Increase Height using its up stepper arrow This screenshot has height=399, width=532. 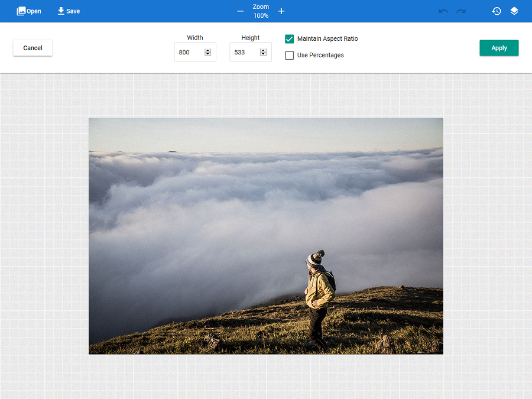[x=264, y=49]
